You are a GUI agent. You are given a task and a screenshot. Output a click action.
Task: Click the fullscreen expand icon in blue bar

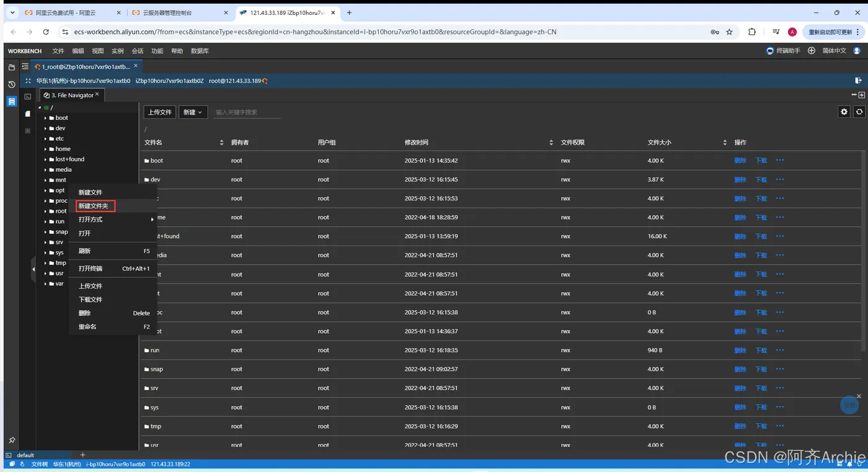click(x=27, y=81)
